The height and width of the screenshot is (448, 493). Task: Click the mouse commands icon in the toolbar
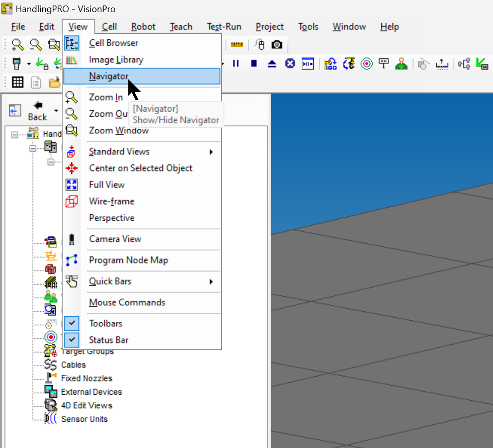(x=260, y=45)
